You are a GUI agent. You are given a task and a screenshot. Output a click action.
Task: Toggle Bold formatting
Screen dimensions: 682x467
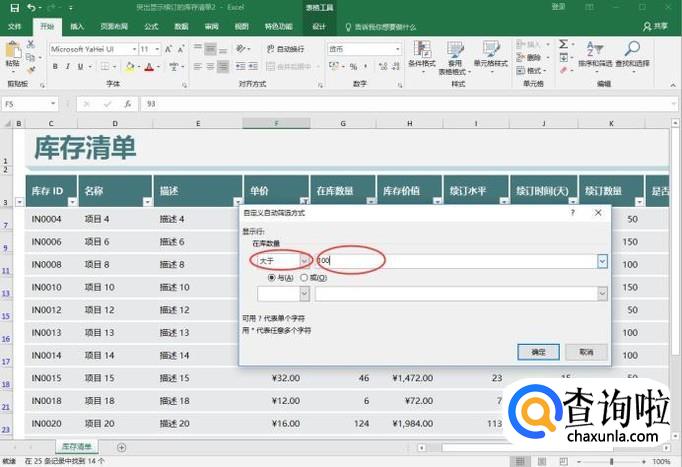[55, 67]
